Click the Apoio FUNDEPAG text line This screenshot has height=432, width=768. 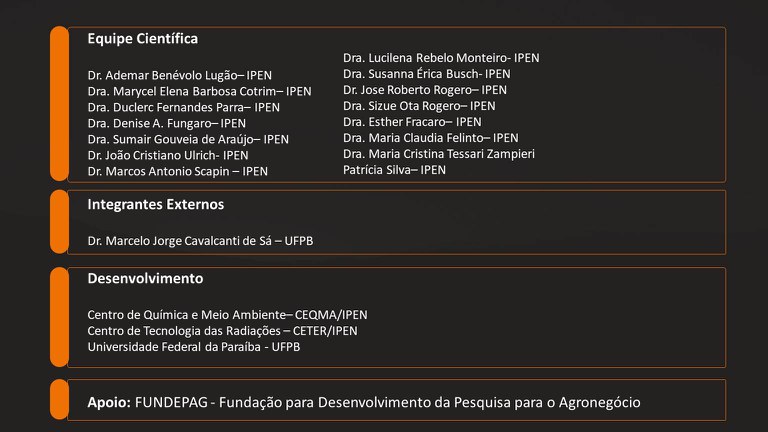(x=364, y=402)
